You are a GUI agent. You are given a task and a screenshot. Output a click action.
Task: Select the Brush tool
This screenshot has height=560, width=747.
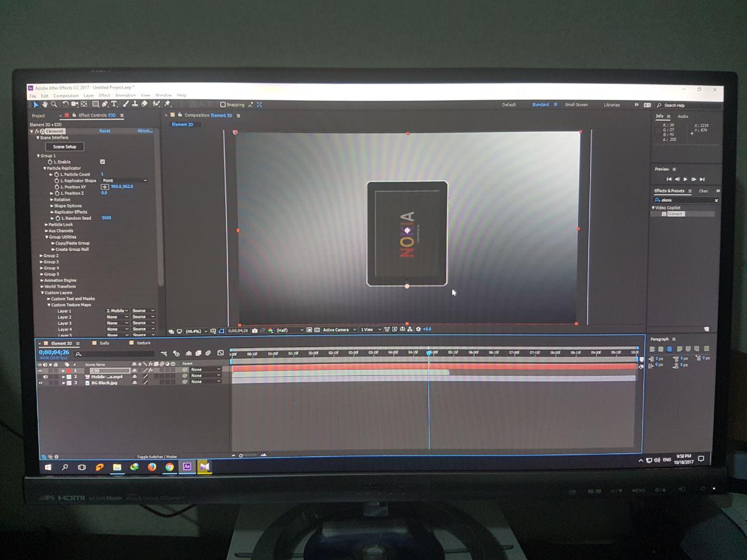tap(125, 104)
